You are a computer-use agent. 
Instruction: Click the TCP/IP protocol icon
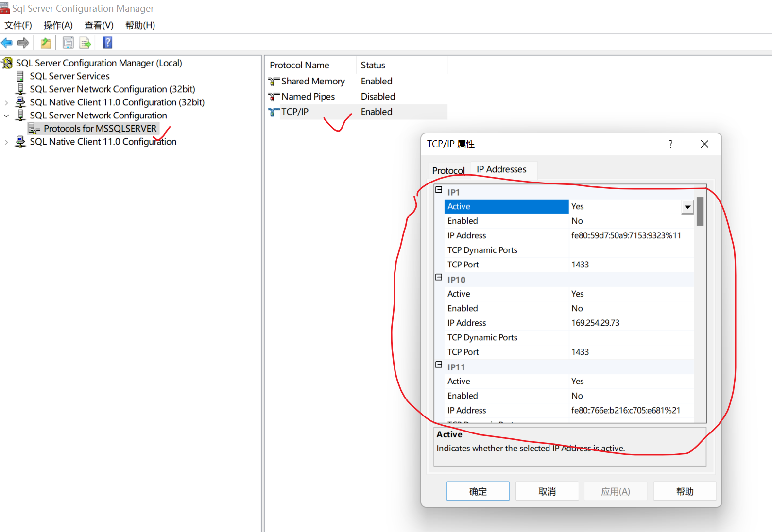pyautogui.click(x=274, y=112)
